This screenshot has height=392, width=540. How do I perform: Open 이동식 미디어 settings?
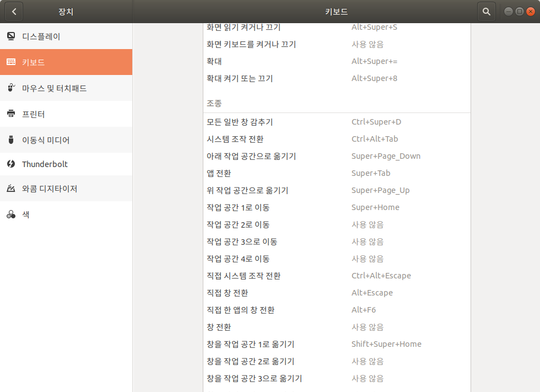click(x=66, y=139)
